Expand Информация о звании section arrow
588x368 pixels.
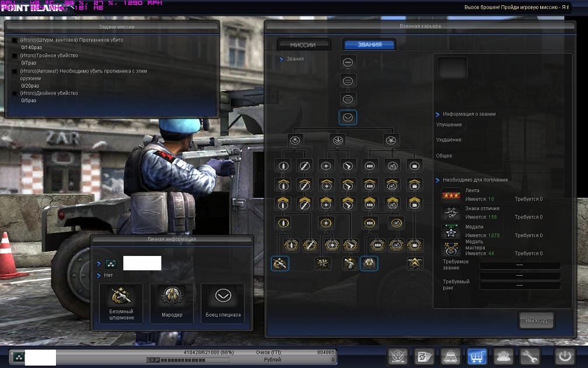tap(438, 114)
